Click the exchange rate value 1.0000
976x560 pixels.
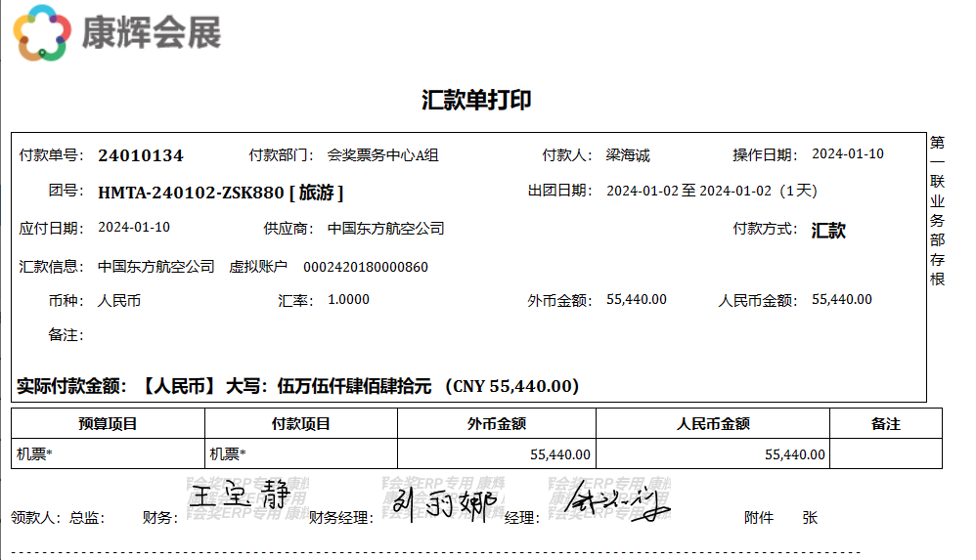[x=348, y=300]
